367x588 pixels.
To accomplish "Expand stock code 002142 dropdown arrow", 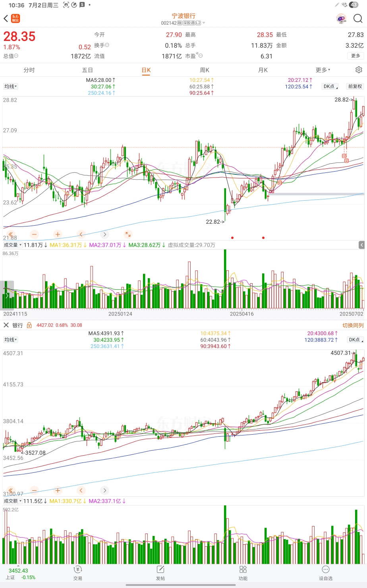I will click(204, 23).
